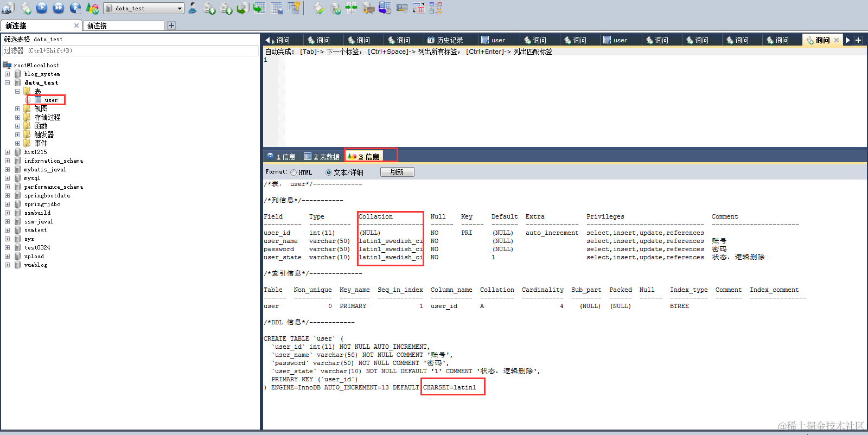The image size is (868, 435).
Task: Select the user table in tree
Action: 51,100
